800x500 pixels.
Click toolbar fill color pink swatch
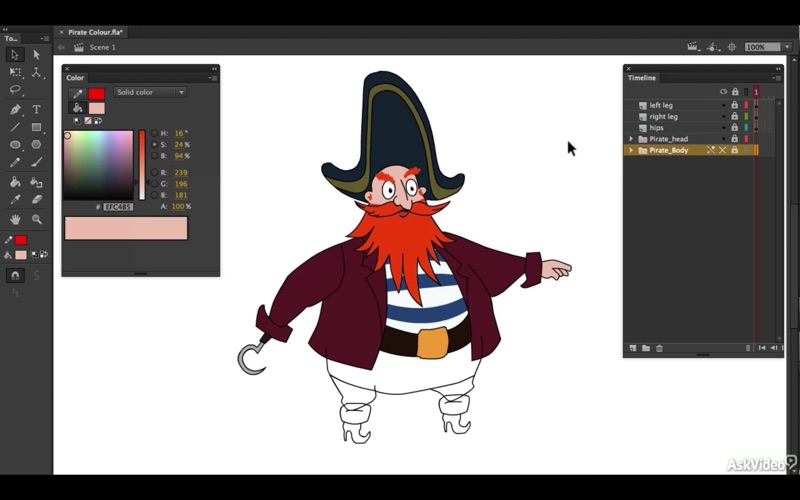click(21, 255)
